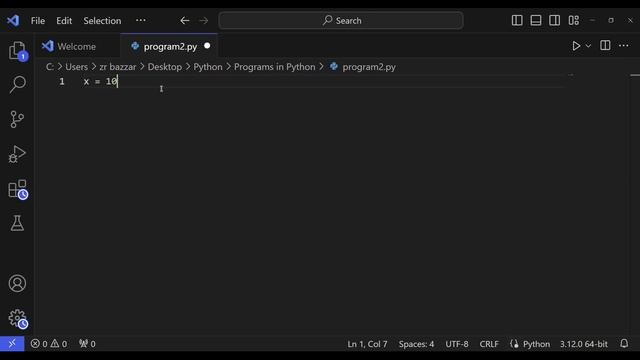Go forward with the right arrow

[x=204, y=20]
